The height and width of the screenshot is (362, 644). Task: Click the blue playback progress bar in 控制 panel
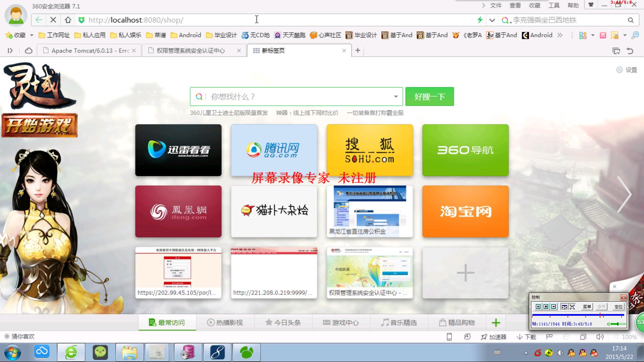578,315
